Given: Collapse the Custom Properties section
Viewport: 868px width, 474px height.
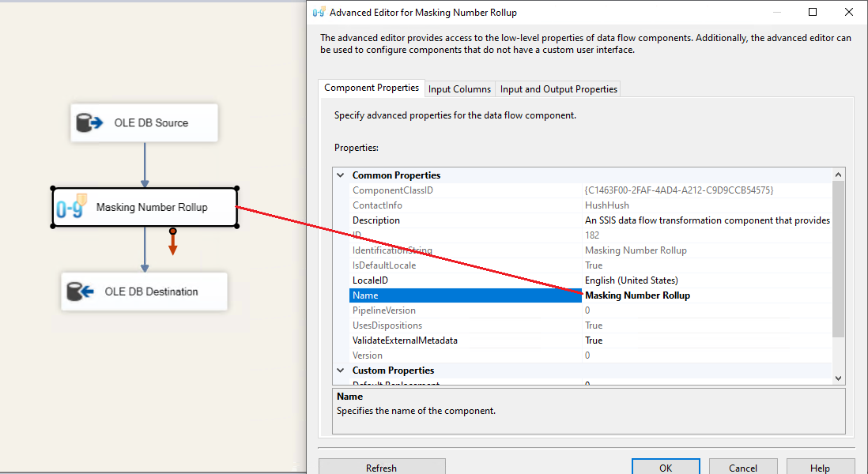Looking at the screenshot, I should (341, 371).
